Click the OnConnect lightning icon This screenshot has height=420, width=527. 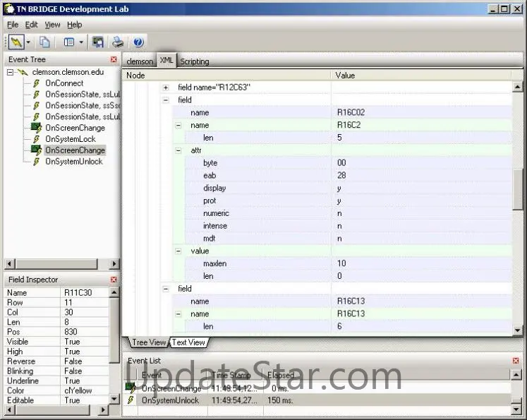click(36, 83)
